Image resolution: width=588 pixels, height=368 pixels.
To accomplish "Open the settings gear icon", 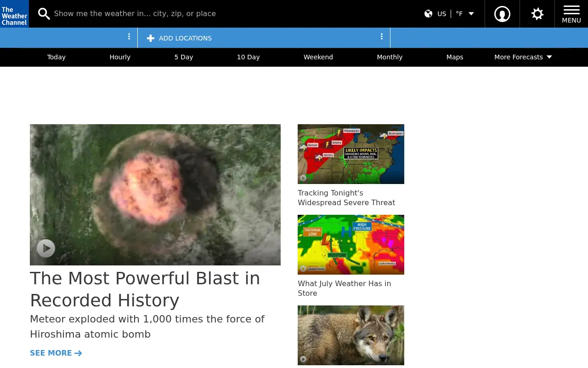I will point(537,14).
